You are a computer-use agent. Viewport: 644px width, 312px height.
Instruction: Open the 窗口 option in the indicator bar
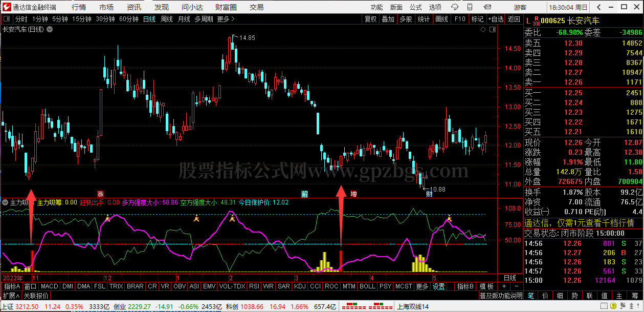click(x=30, y=286)
